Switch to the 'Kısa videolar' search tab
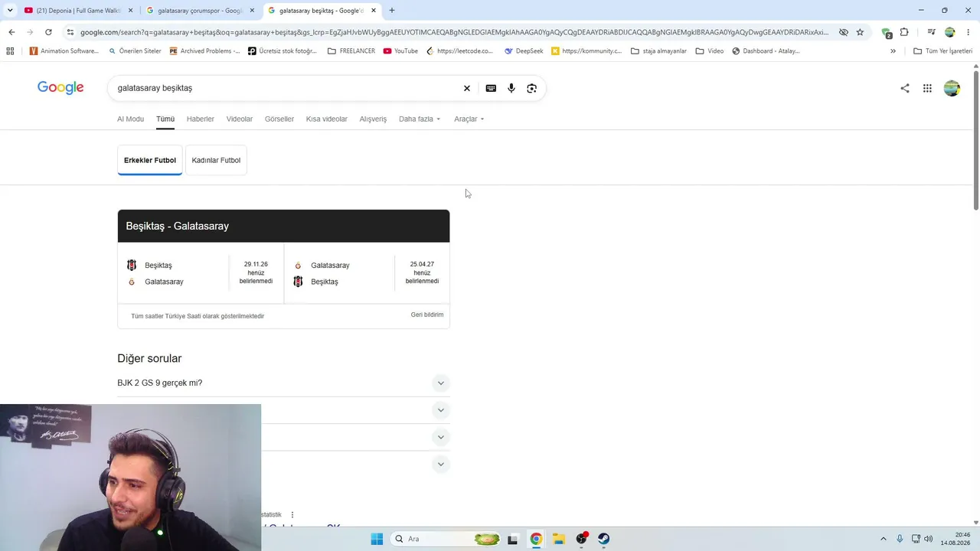The height and width of the screenshot is (551, 980). pyautogui.click(x=327, y=119)
